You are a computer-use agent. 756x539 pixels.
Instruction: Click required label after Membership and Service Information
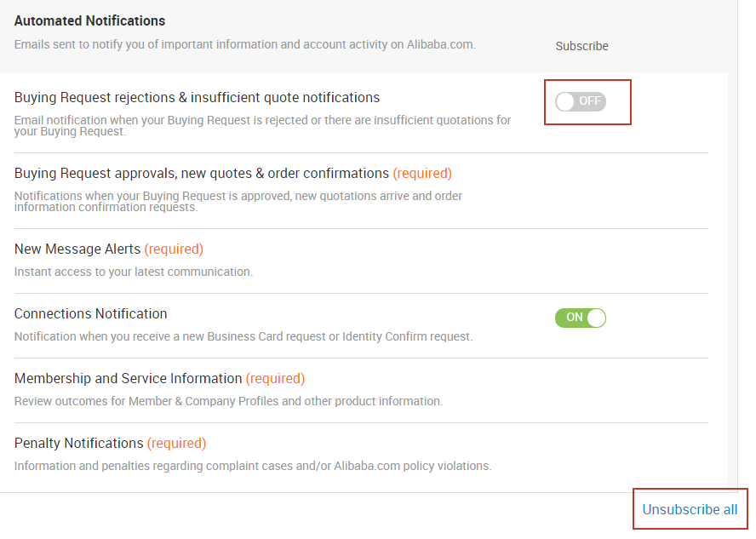[275, 378]
